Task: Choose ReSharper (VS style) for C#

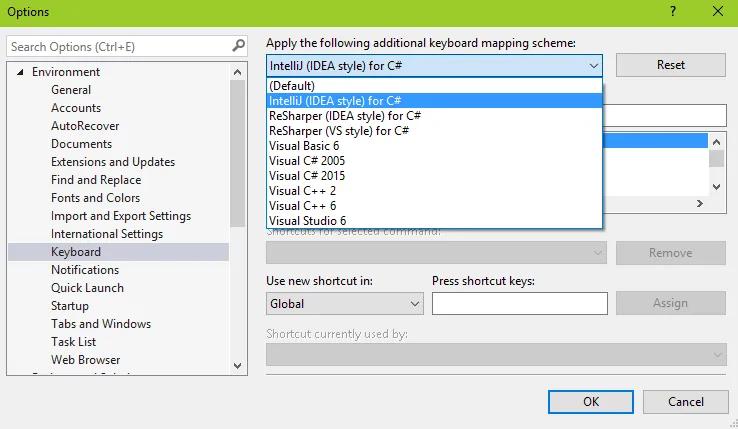Action: 434,131
